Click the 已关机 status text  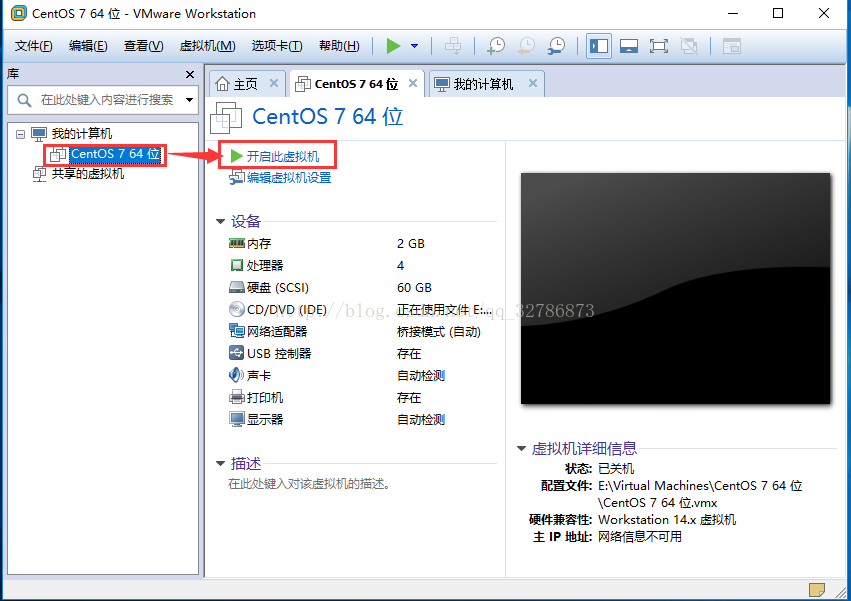[x=615, y=469]
